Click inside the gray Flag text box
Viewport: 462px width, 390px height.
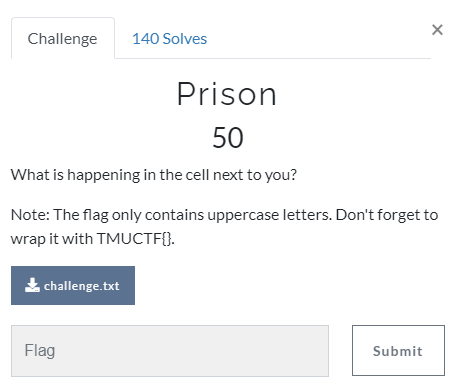[x=170, y=351]
